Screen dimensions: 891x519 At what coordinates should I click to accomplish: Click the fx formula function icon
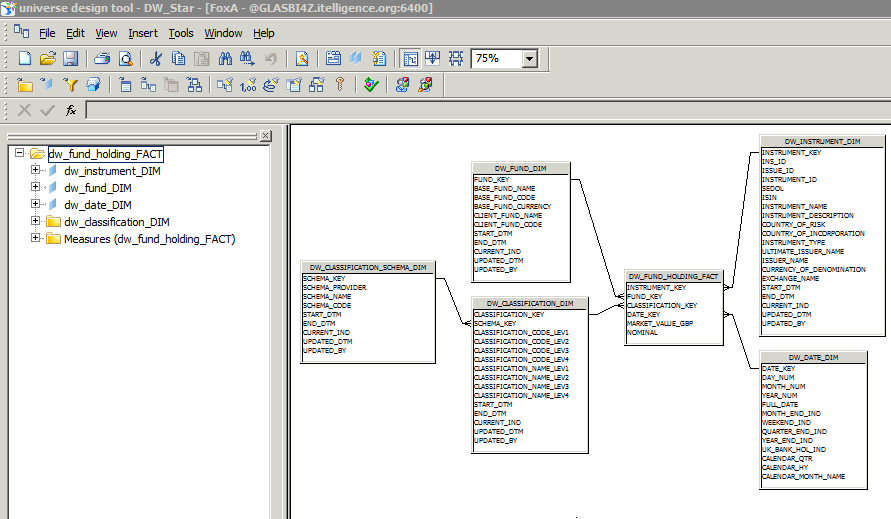pos(70,110)
